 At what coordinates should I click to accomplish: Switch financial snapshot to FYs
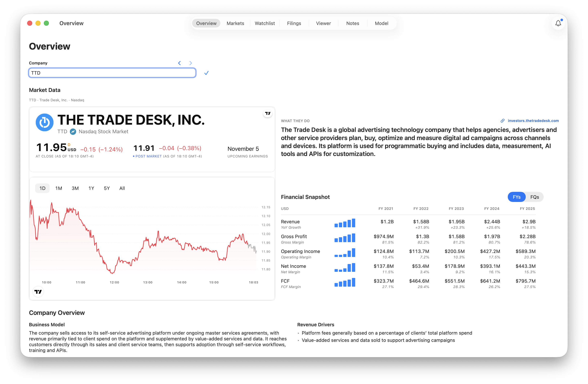[516, 197]
